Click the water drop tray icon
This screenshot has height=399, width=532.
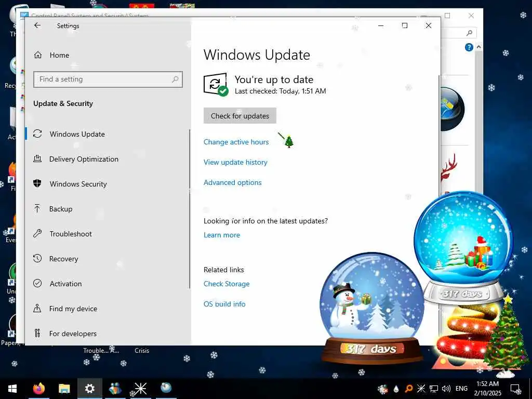(x=396, y=389)
